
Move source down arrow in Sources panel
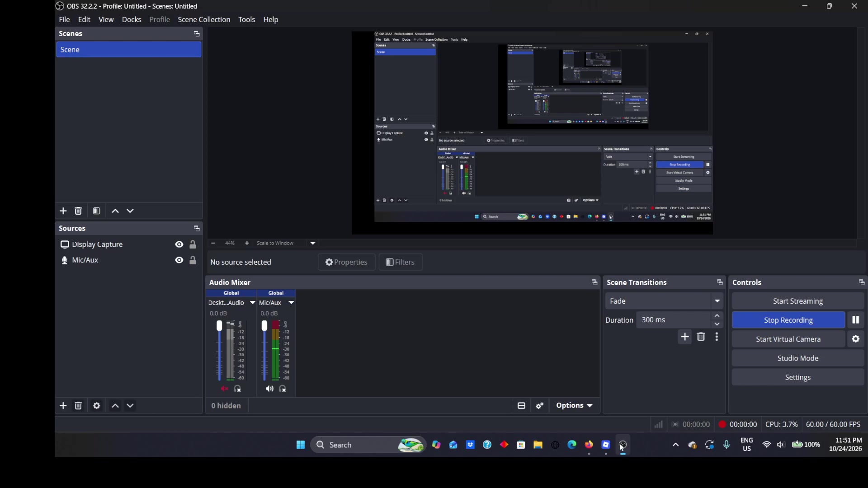click(x=131, y=406)
